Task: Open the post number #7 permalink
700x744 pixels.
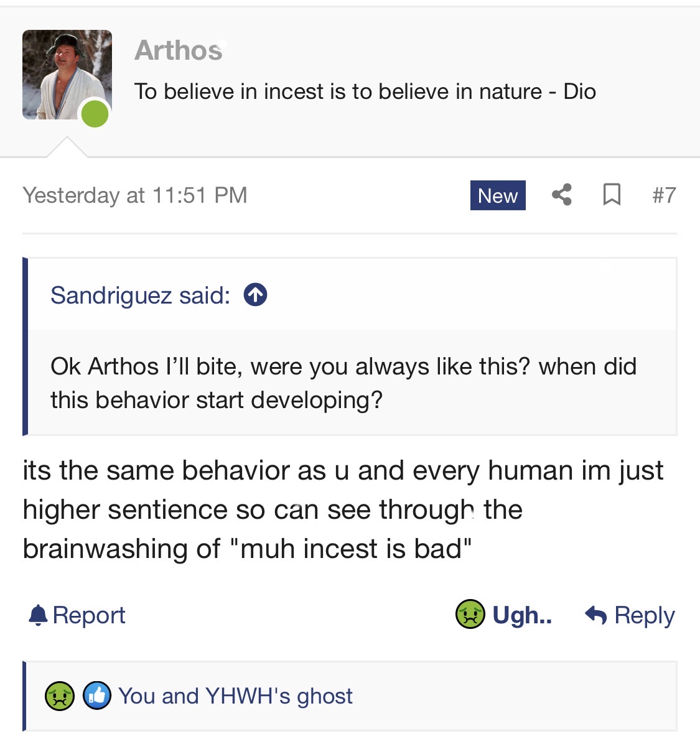Action: [x=663, y=195]
